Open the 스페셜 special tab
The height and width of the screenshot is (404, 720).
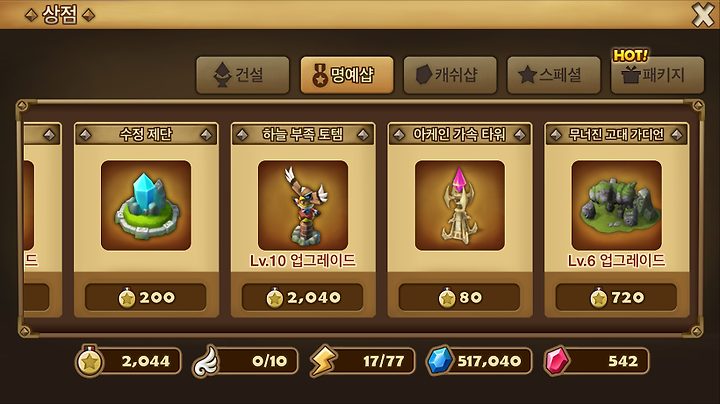tap(553, 75)
